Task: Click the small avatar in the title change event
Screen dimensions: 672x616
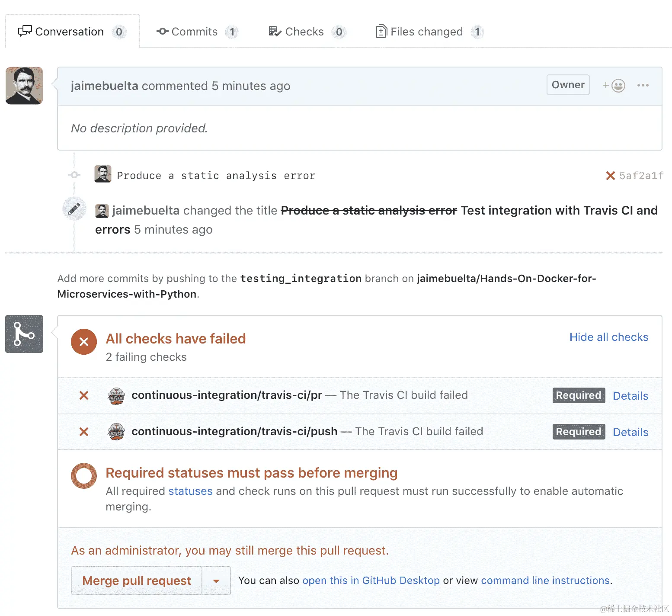Action: (102, 211)
